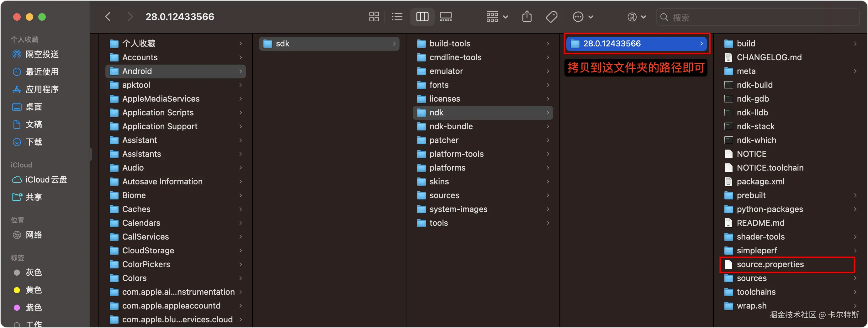This screenshot has height=328, width=868.
Task: Select the ndk-lldb executable
Action: point(790,113)
